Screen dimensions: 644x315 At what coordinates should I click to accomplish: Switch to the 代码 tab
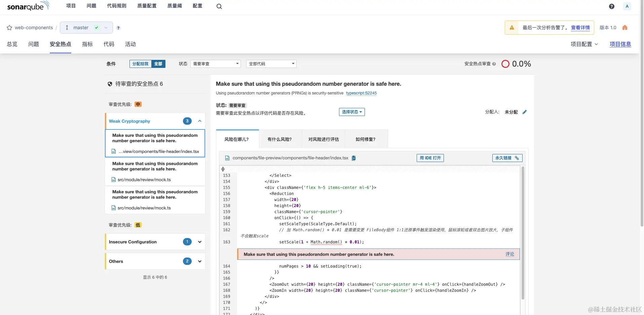[109, 44]
